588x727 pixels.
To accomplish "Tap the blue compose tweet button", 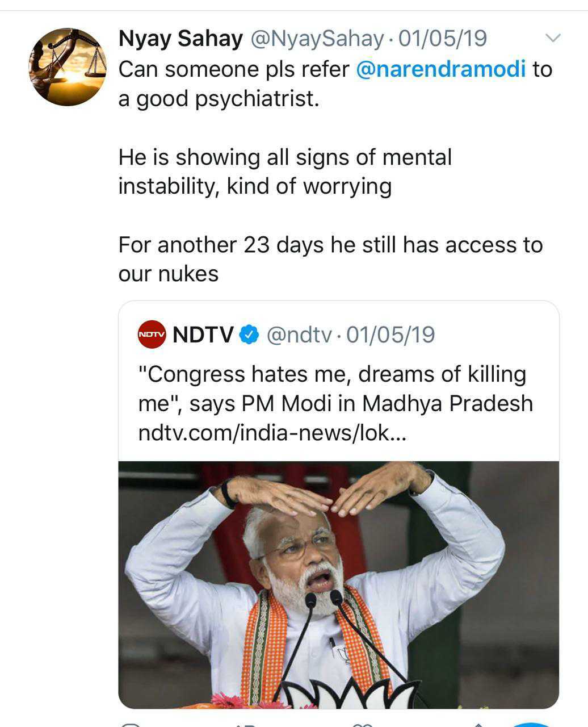I will click(x=531, y=724).
